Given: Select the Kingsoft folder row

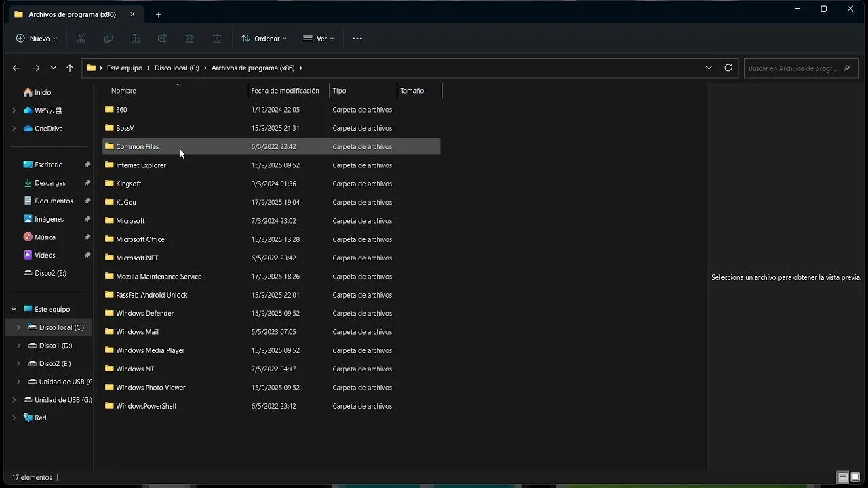Looking at the screenshot, I should pos(271,184).
